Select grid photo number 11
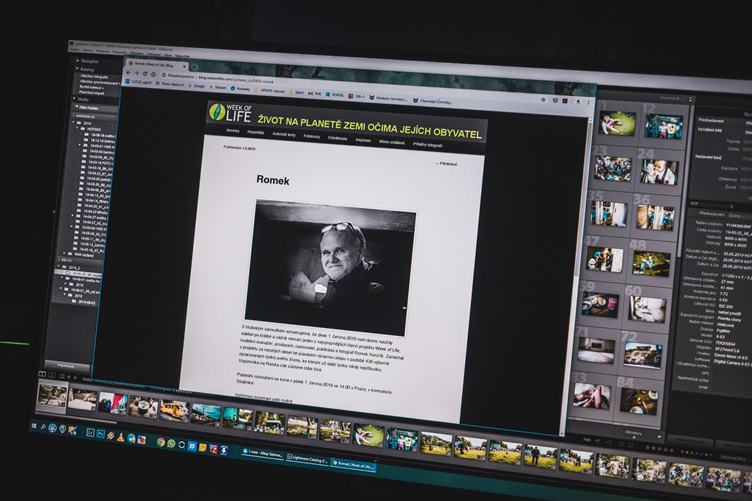The image size is (752, 501). [617, 124]
